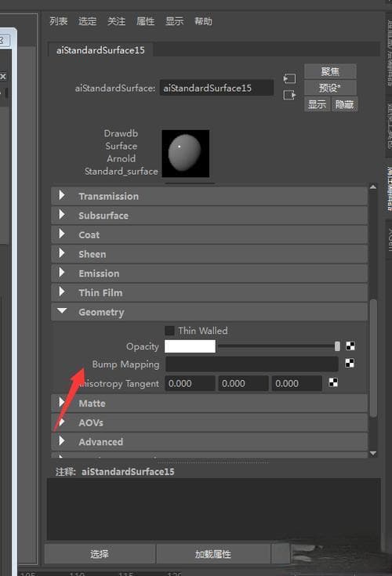Expand the Thin Film section
Image resolution: width=392 pixels, height=576 pixels.
click(x=209, y=293)
